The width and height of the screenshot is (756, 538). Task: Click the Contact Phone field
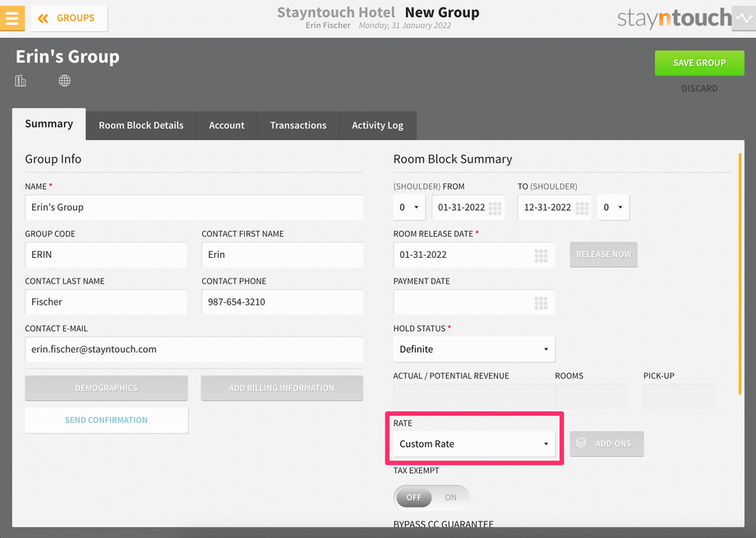282,301
